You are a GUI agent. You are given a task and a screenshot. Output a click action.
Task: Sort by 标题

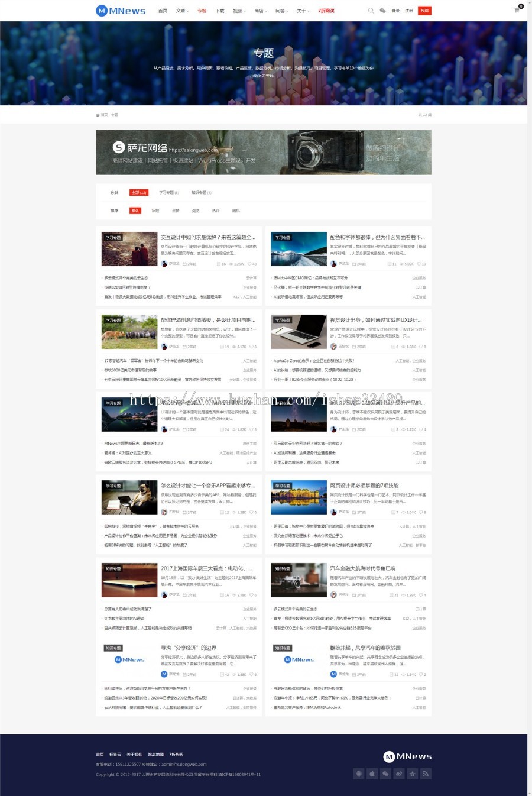point(155,211)
